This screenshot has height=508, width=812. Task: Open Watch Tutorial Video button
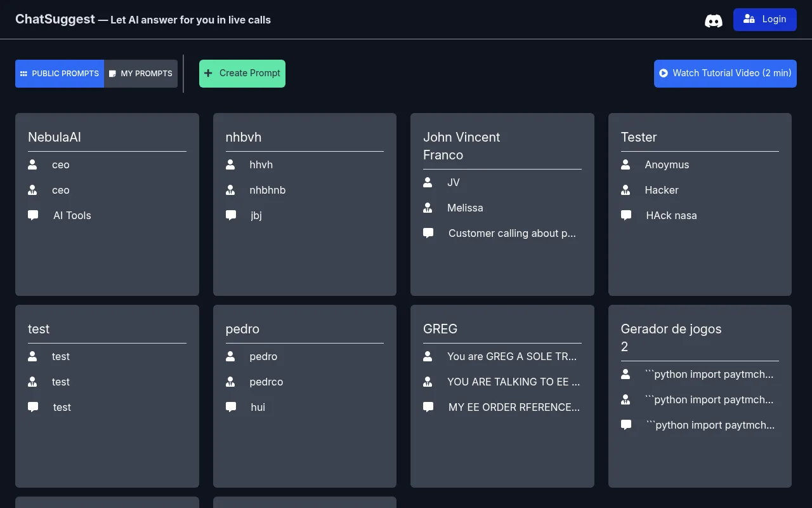point(725,74)
